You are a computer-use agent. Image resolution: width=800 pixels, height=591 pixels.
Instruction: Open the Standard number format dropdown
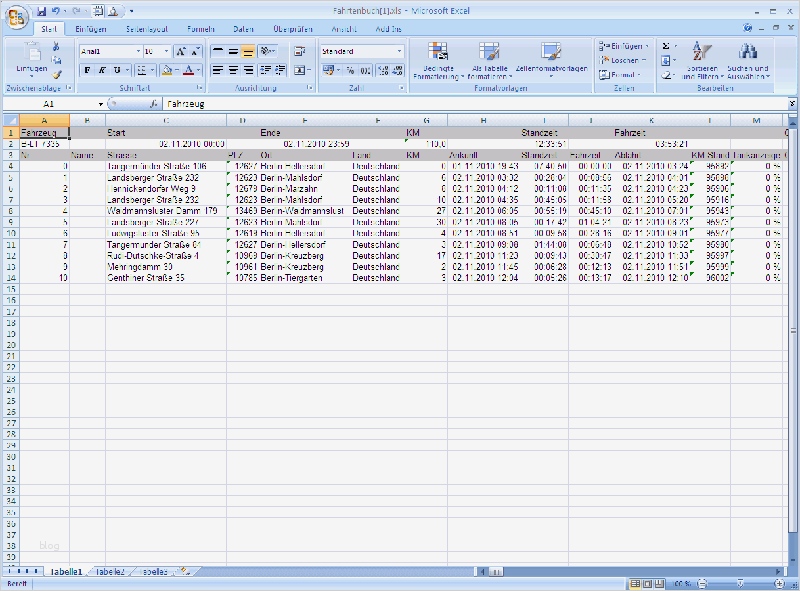(x=399, y=52)
